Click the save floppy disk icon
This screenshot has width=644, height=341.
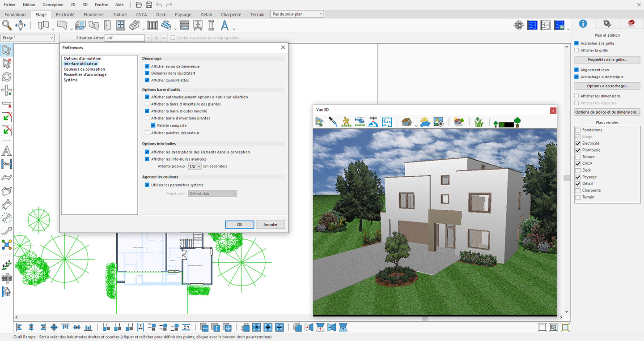[x=149, y=4]
